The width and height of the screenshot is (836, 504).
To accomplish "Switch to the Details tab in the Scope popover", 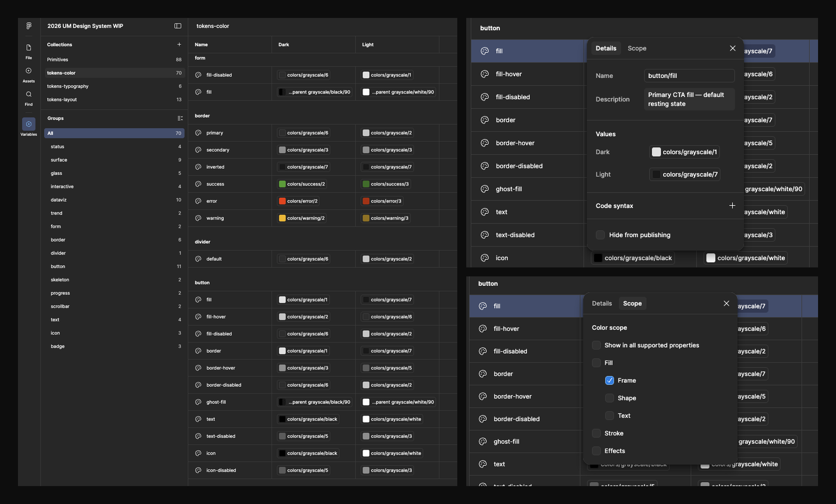I will click(602, 303).
